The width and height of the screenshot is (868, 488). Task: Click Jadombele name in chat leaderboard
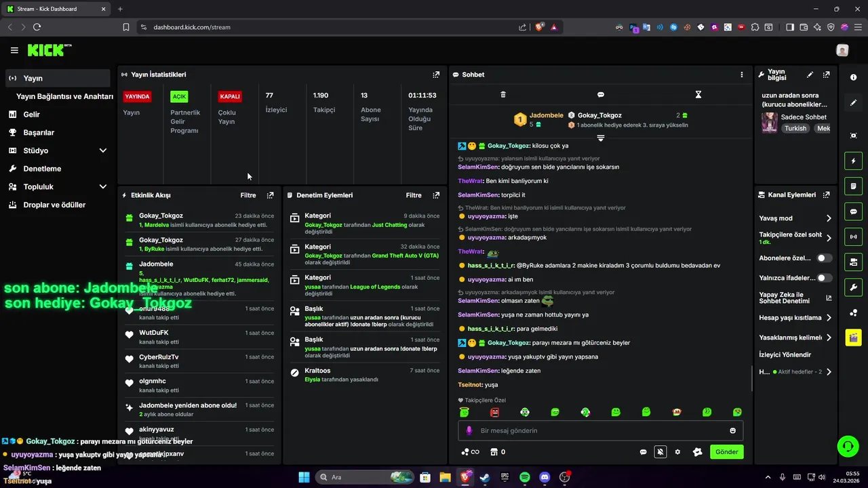point(547,115)
